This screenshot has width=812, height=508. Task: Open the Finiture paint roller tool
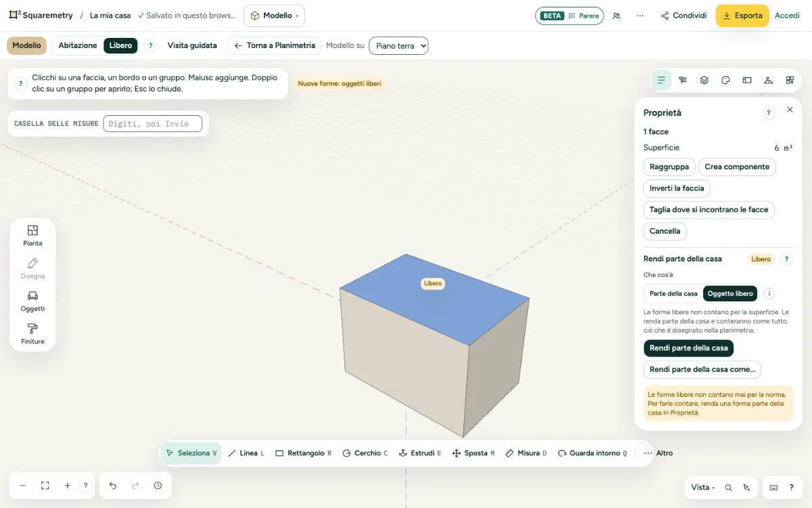tap(32, 334)
